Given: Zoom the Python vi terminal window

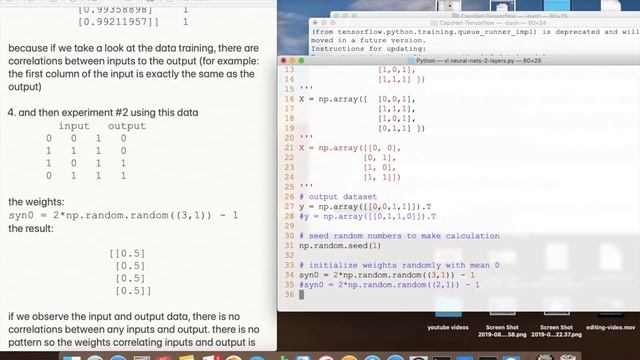Looking at the screenshot, I should [301, 60].
